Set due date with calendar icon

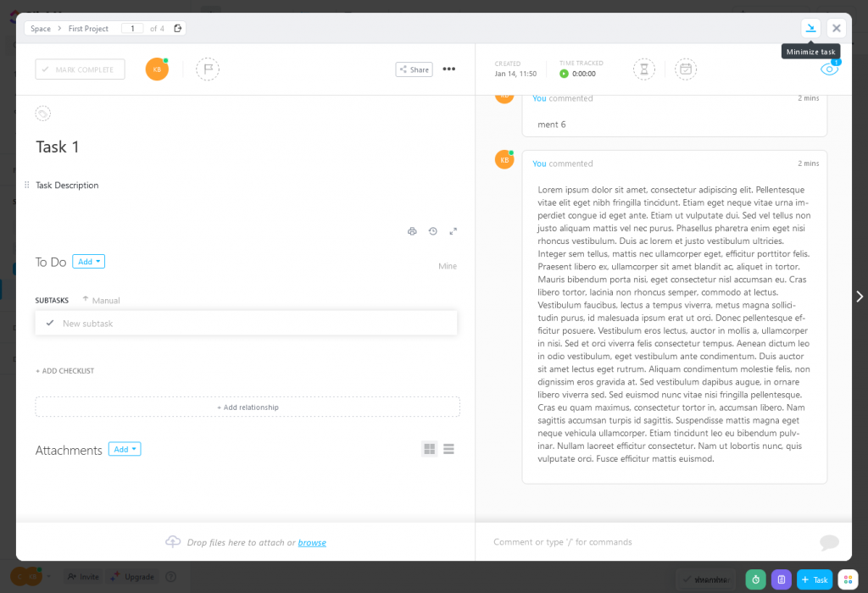coord(685,69)
